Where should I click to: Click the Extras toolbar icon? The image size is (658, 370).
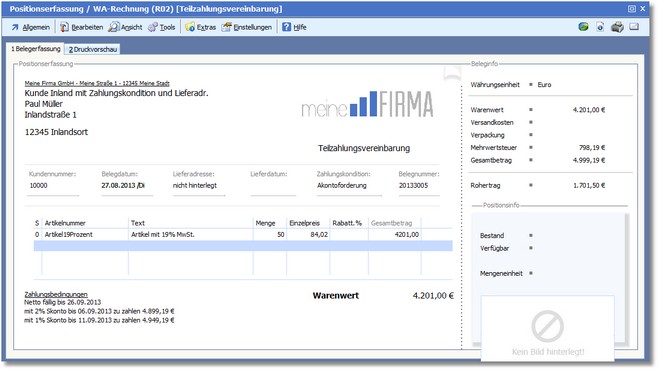(190, 27)
